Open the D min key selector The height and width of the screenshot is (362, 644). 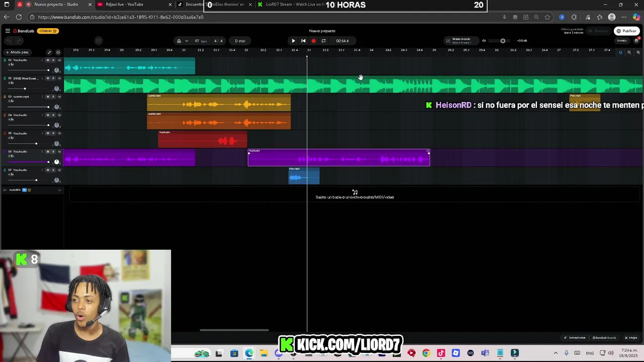click(240, 41)
